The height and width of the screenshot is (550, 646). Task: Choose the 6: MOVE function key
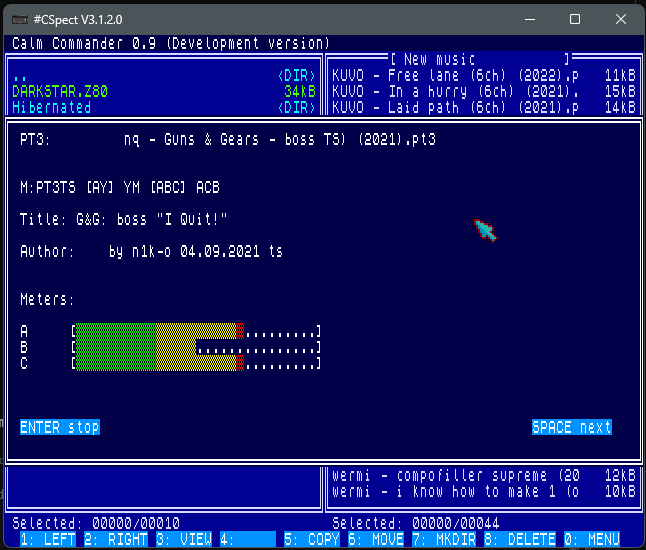376,539
